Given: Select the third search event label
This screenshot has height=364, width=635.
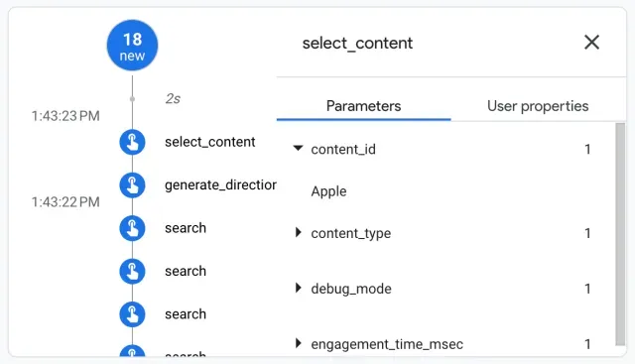Looking at the screenshot, I should coord(186,314).
